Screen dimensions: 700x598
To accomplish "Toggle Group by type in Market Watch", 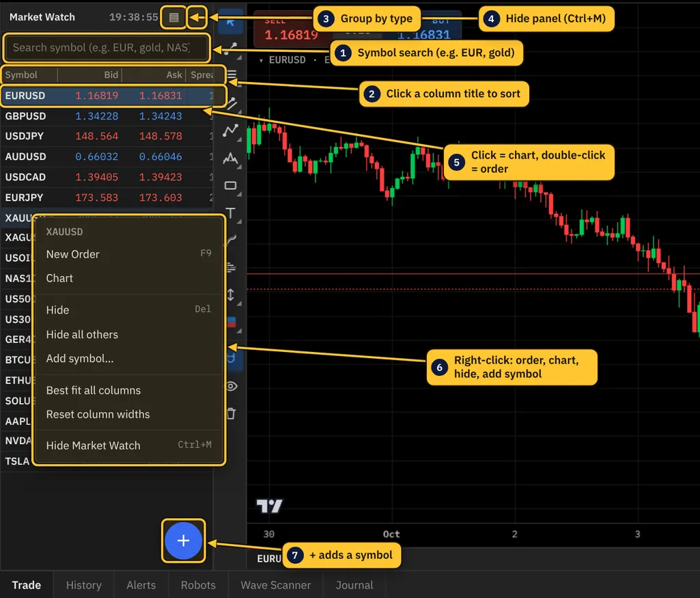I will pyautogui.click(x=173, y=17).
